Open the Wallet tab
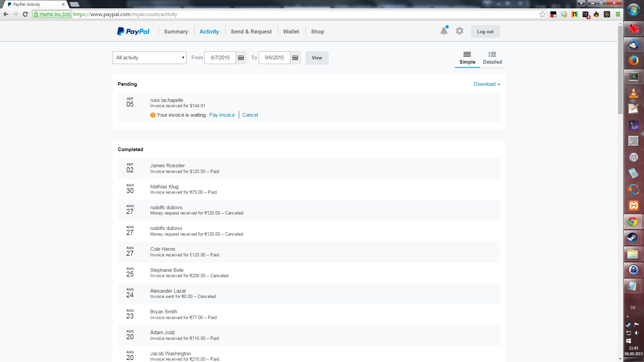 pyautogui.click(x=291, y=32)
